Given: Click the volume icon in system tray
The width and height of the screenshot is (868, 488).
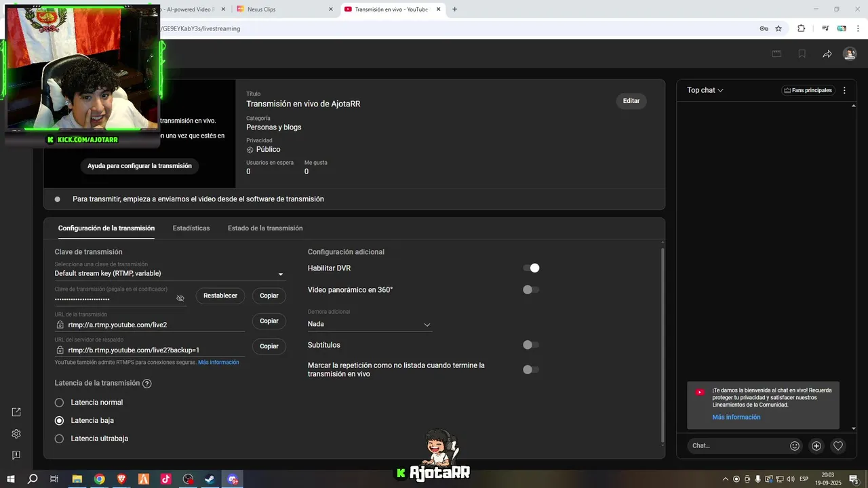Looking at the screenshot, I should (x=790, y=479).
